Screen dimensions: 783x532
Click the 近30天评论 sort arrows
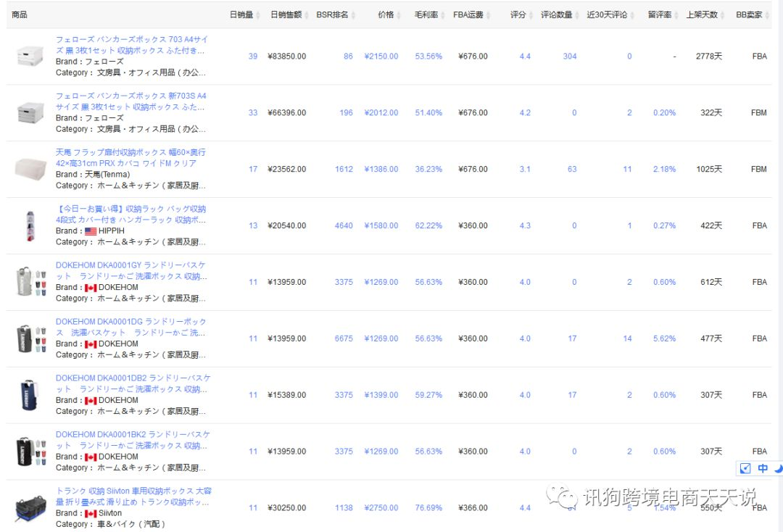pyautogui.click(x=631, y=15)
